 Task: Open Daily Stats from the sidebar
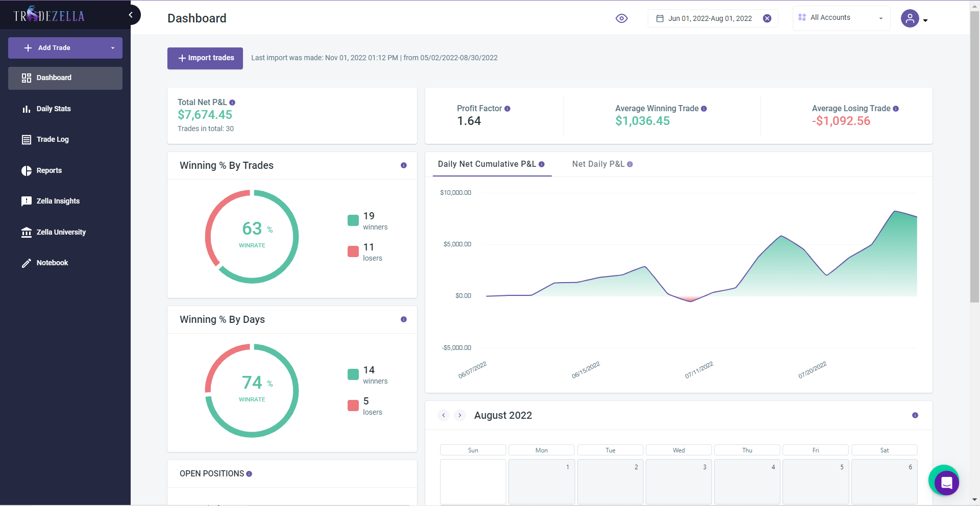[x=54, y=109]
